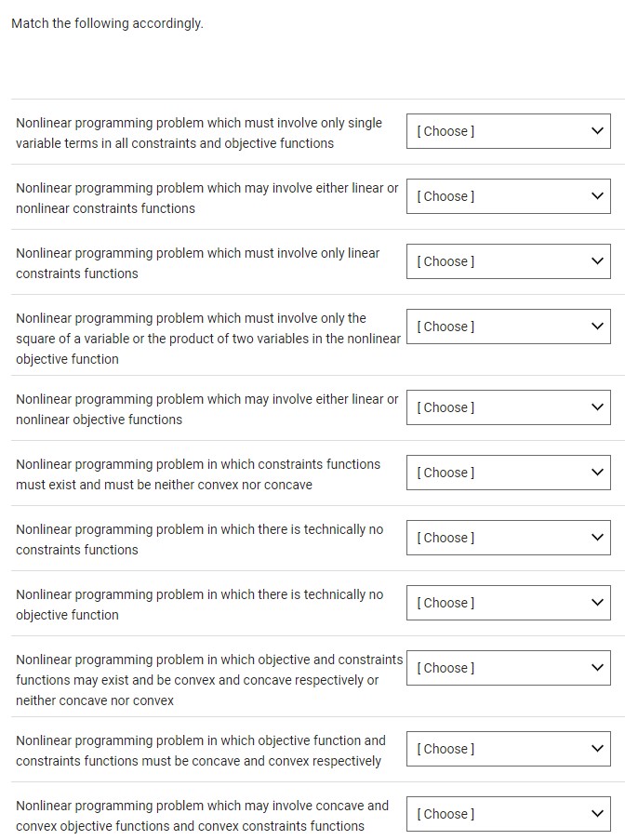This screenshot has height=840, width=625.
Task: Open the Choose dropdown for single variable terms question
Action: point(507,131)
